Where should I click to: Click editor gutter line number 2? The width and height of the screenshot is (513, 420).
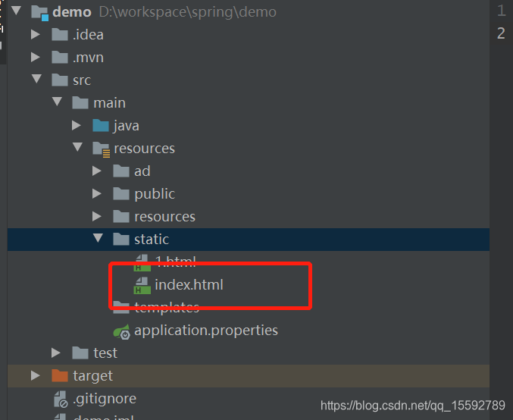click(x=501, y=33)
